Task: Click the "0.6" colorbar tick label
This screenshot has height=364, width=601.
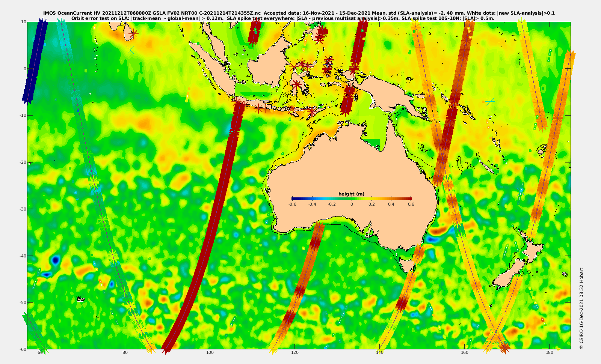Action: click(x=411, y=205)
